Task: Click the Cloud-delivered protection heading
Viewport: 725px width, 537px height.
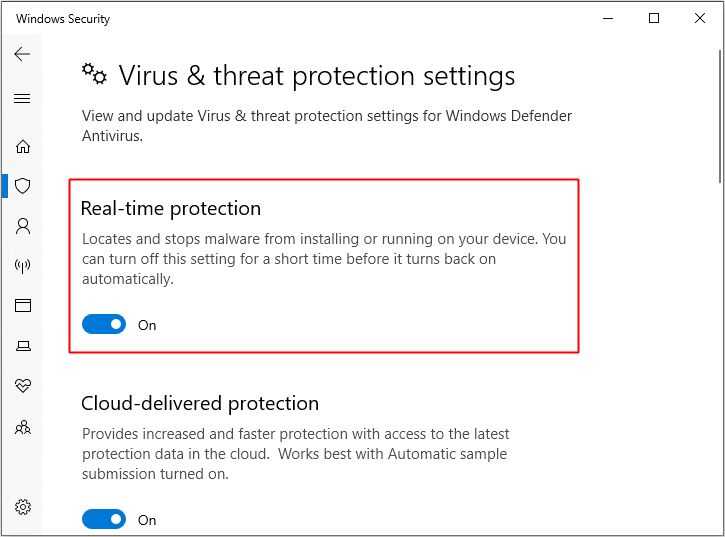Action: click(x=200, y=403)
